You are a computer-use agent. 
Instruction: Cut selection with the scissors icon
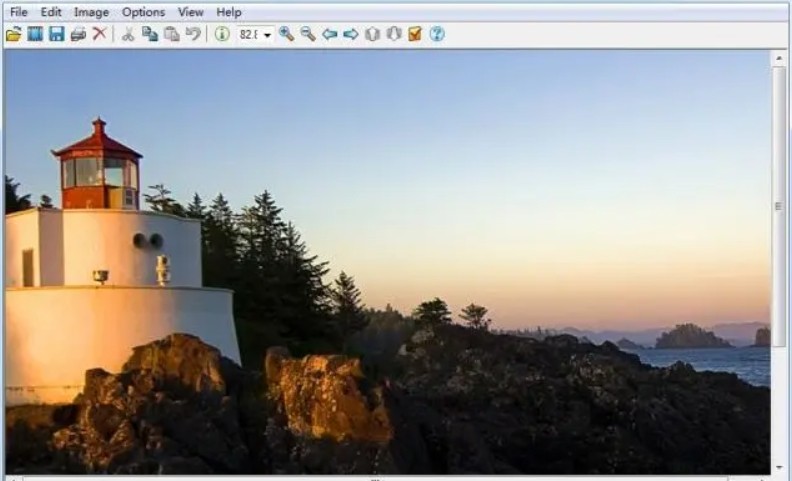coord(128,34)
